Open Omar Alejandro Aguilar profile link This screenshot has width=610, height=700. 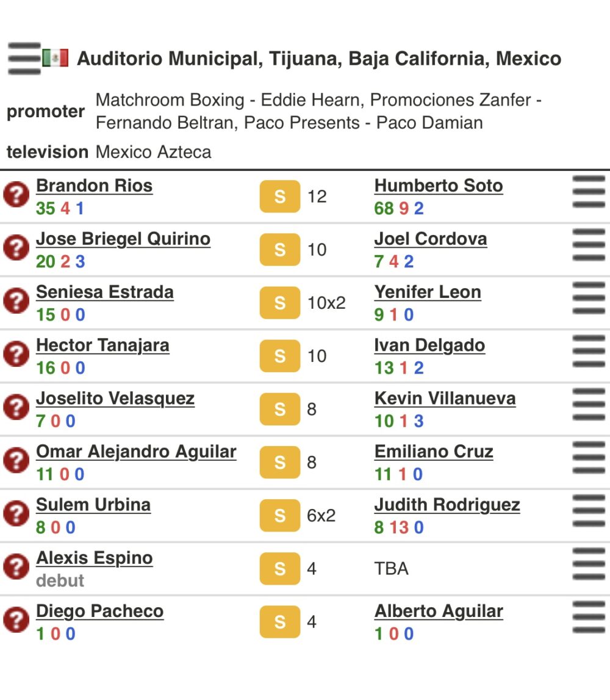[136, 452]
